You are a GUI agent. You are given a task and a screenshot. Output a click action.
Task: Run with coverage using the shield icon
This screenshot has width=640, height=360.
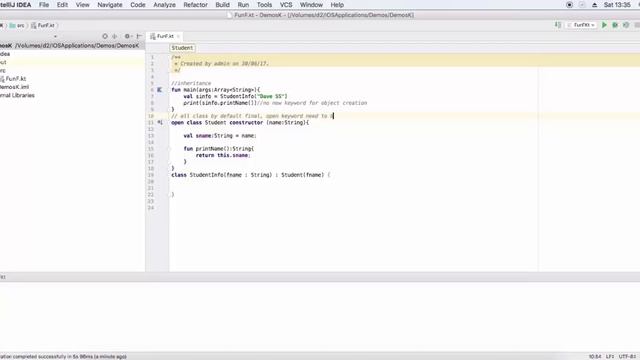point(626,25)
